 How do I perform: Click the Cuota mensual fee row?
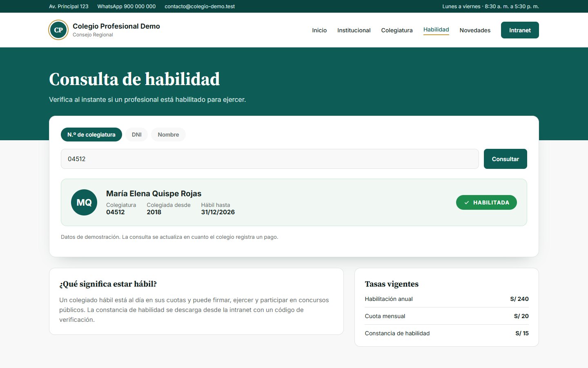click(447, 316)
